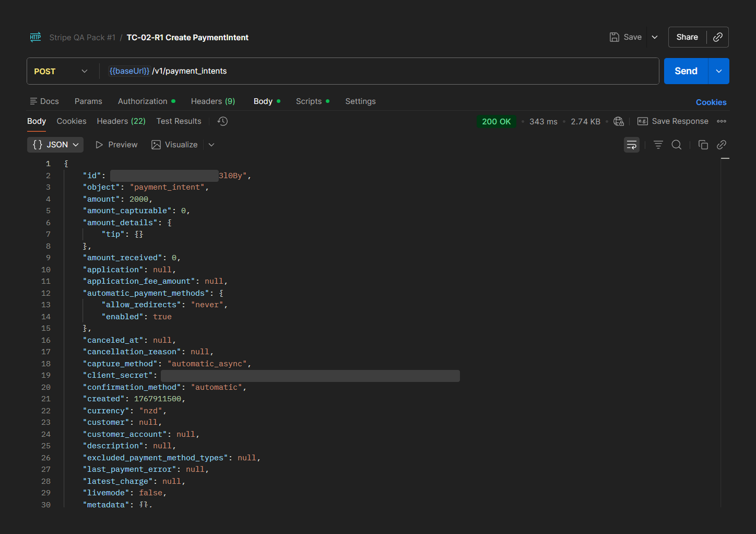Switch to Visualize view
This screenshot has height=534, width=756.
174,145
